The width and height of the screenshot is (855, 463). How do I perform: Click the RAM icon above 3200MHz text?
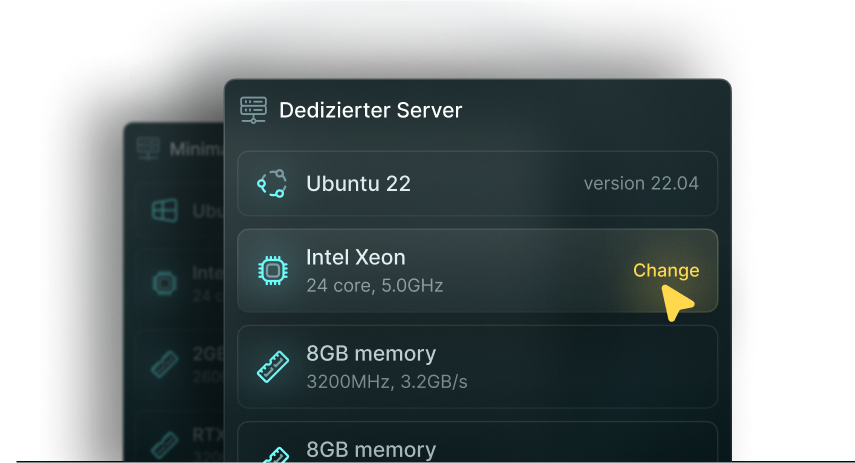click(x=272, y=367)
